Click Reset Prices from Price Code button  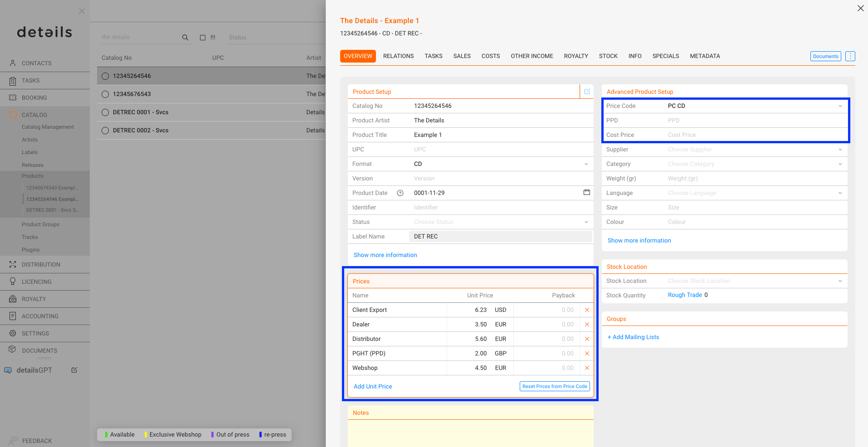click(x=555, y=386)
